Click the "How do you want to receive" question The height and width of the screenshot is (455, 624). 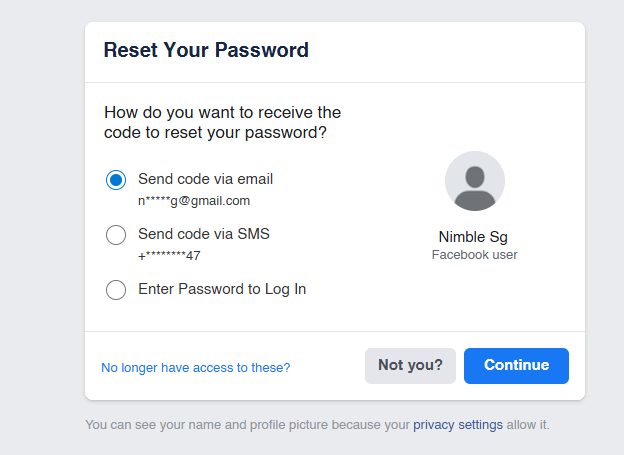pos(222,122)
